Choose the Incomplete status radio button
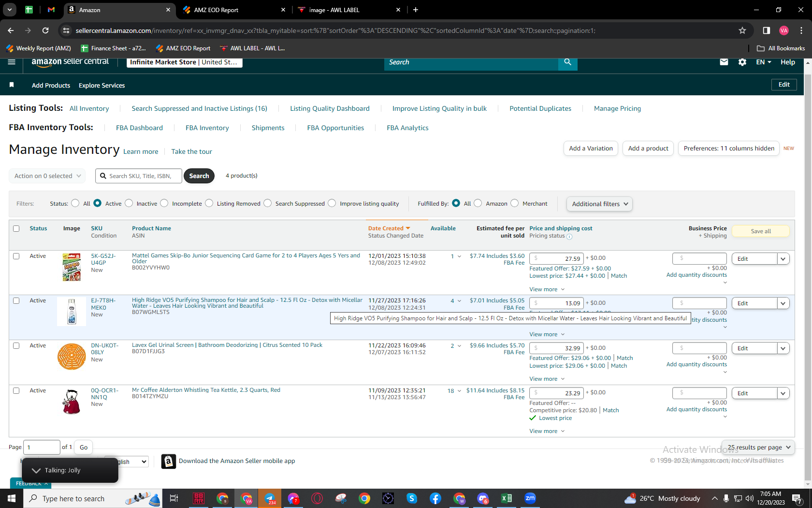Screen dimensions: 812x508 (164, 203)
